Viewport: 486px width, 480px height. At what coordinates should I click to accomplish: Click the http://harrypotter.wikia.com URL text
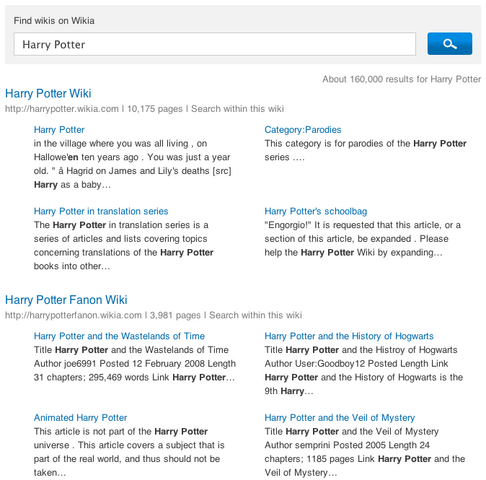(62, 109)
